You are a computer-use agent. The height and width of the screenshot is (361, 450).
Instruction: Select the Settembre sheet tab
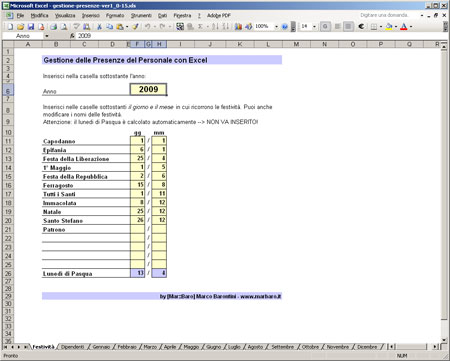[282, 347]
